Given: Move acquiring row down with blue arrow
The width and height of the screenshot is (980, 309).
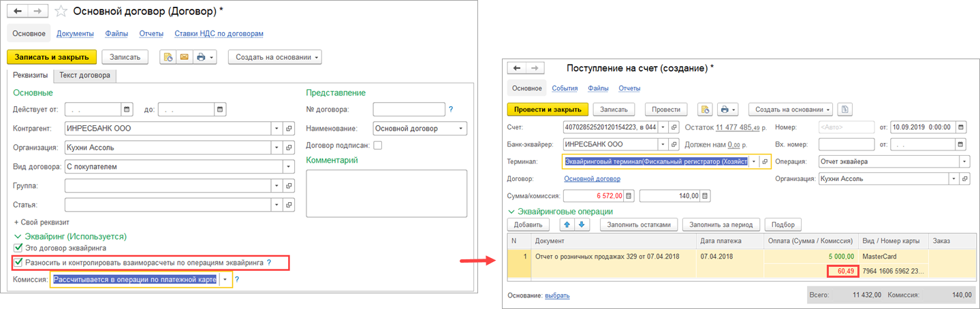Looking at the screenshot, I should click(581, 225).
